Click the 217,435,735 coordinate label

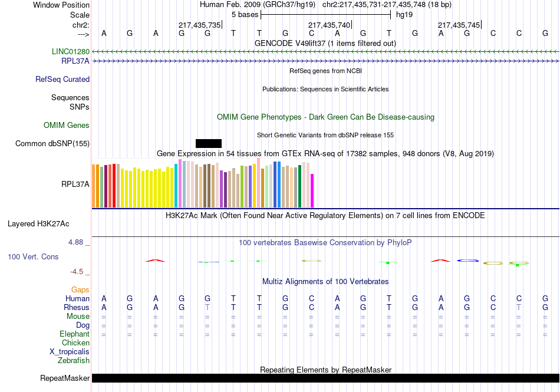(200, 25)
